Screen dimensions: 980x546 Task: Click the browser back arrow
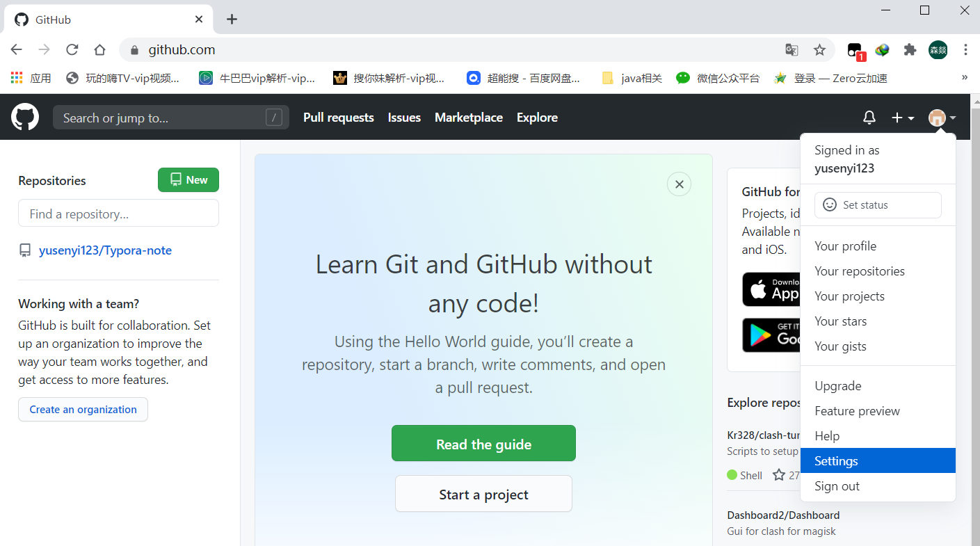[x=17, y=49]
